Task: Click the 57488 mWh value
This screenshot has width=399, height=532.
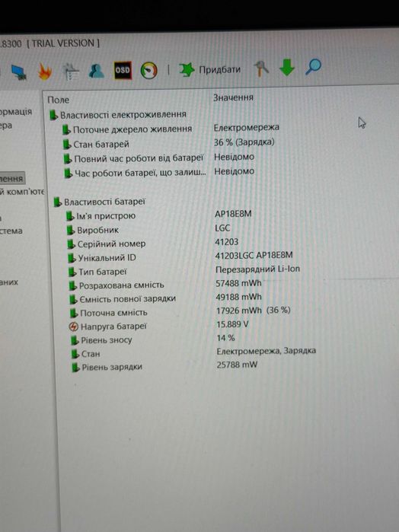Action: tap(239, 283)
